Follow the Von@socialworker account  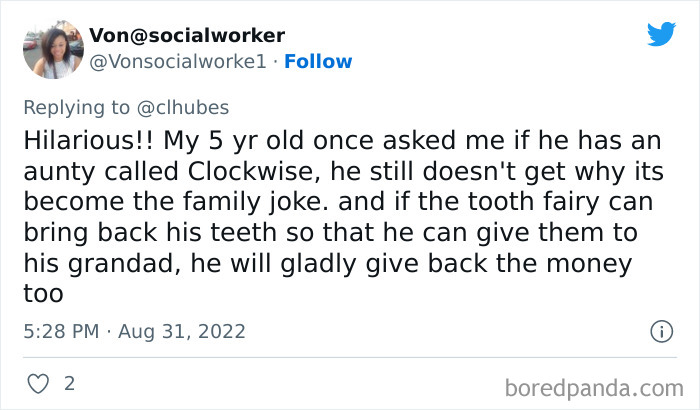point(318,62)
